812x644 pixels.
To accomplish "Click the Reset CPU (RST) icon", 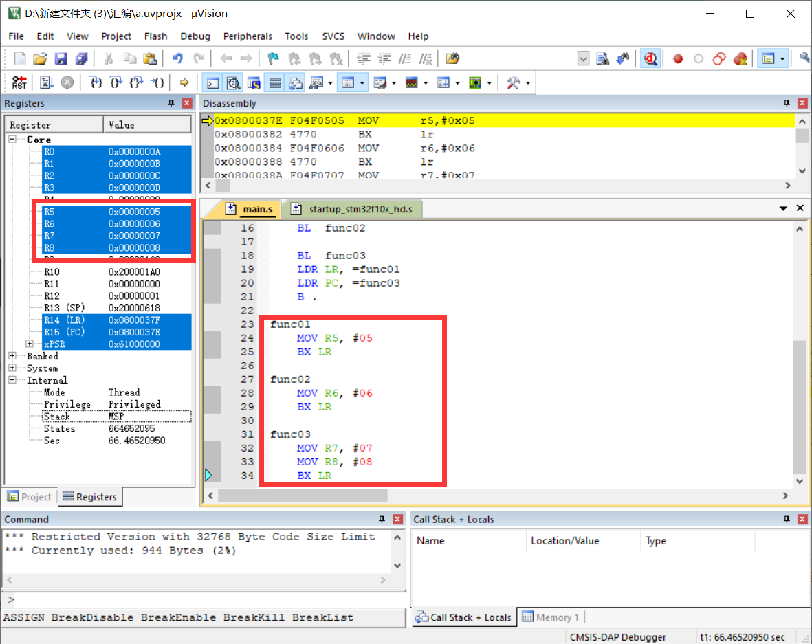I will 19,82.
